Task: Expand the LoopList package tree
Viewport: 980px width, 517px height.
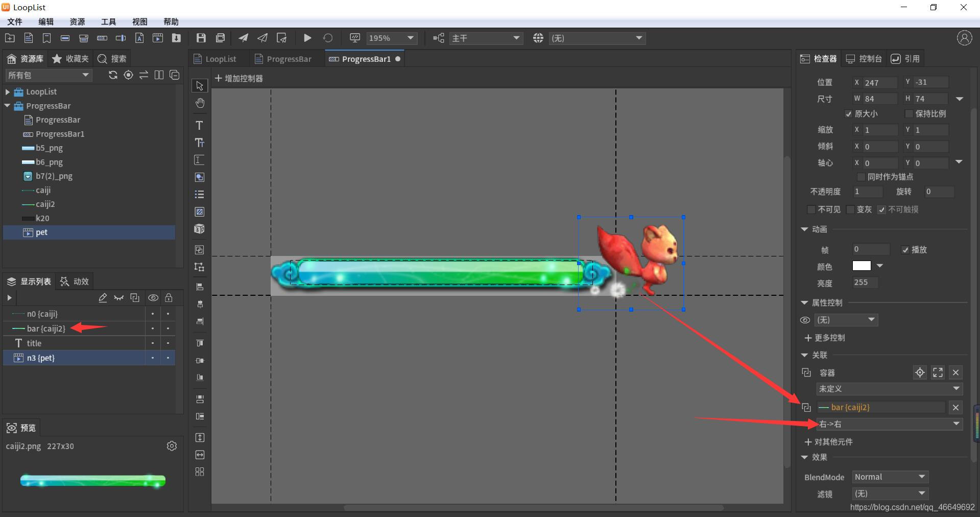Action: coord(7,92)
